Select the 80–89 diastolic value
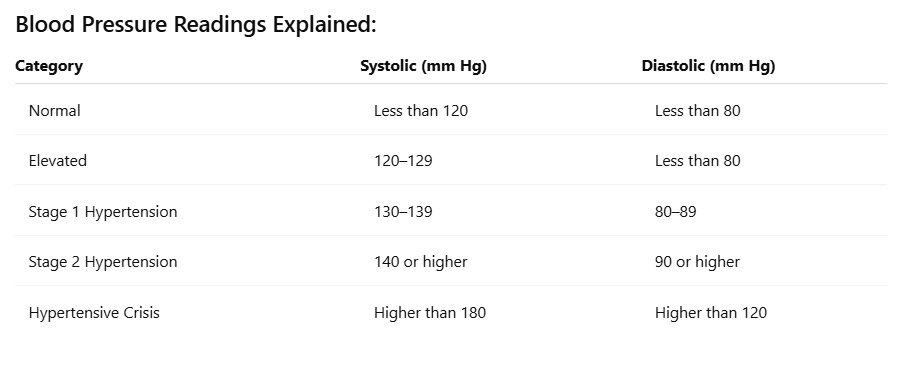This screenshot has height=386, width=911. point(676,212)
